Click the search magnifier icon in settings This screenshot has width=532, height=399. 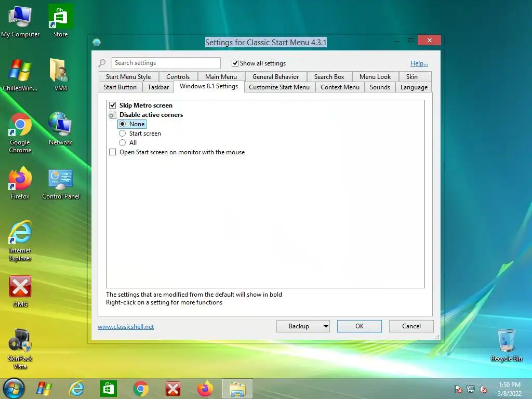click(102, 63)
